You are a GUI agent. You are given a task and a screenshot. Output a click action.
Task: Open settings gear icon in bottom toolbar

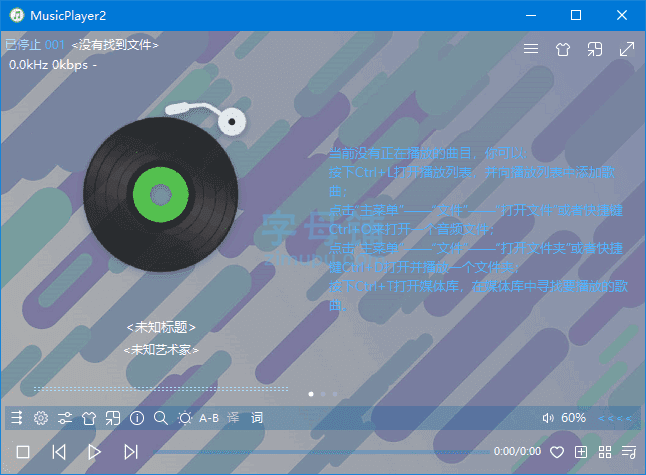pos(41,418)
